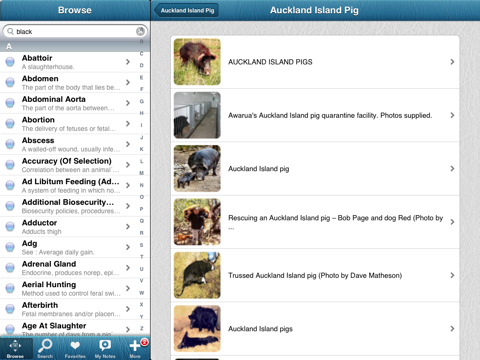Open the 'Age At Slaughter' glossary entry
The height and width of the screenshot is (360, 480).
pyautogui.click(x=68, y=329)
